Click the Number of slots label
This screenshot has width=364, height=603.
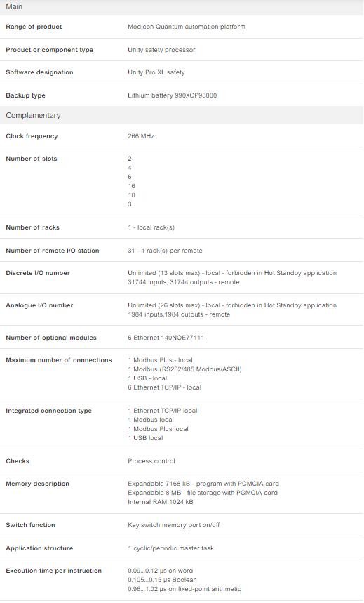pyautogui.click(x=31, y=159)
